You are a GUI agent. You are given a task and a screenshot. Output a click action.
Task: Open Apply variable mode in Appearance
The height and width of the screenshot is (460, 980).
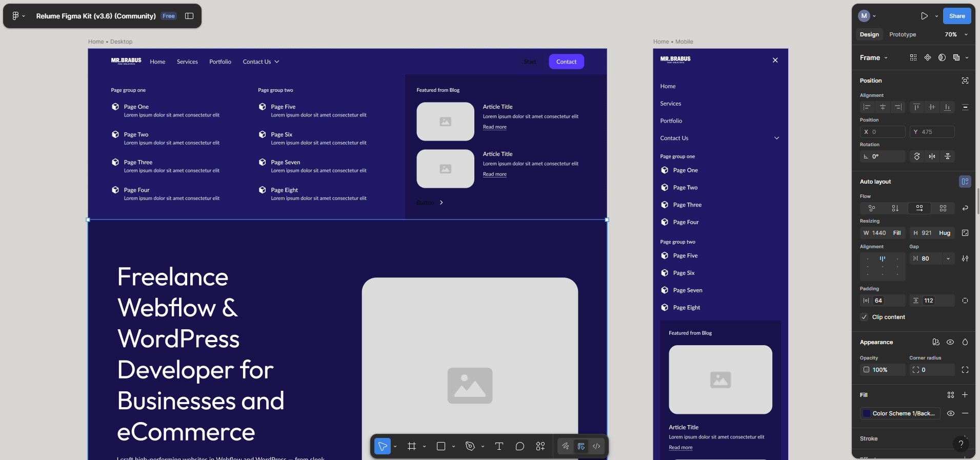click(x=936, y=342)
